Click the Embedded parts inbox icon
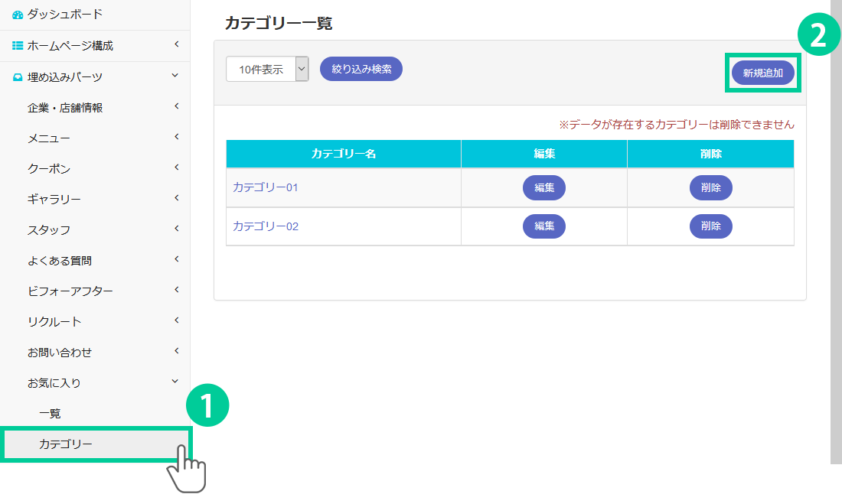Screen dimensions: 842x504 click(18, 76)
